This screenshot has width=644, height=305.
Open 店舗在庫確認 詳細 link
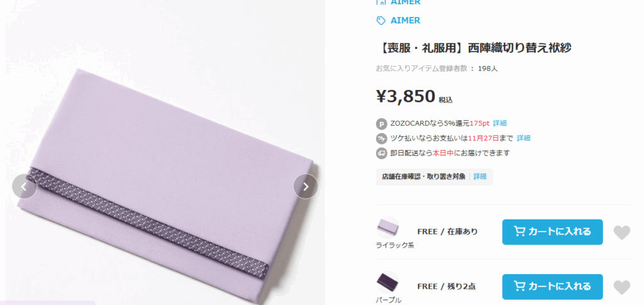[x=480, y=177]
